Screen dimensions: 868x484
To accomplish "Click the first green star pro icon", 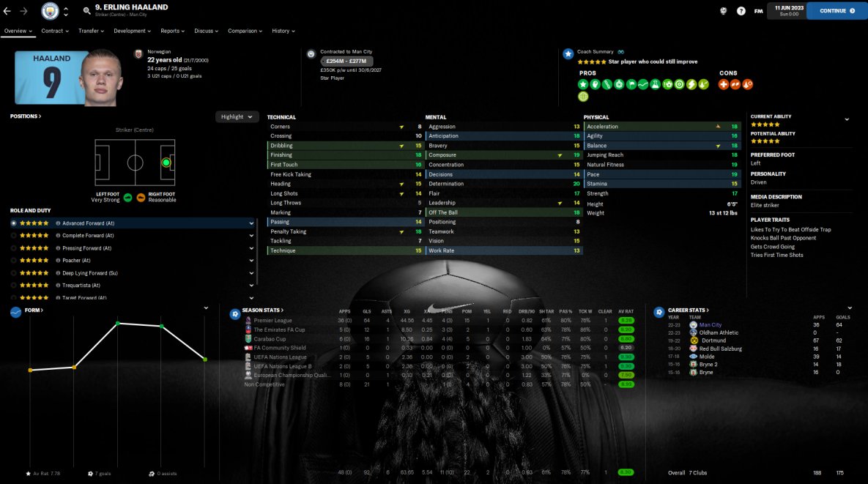I will click(583, 85).
